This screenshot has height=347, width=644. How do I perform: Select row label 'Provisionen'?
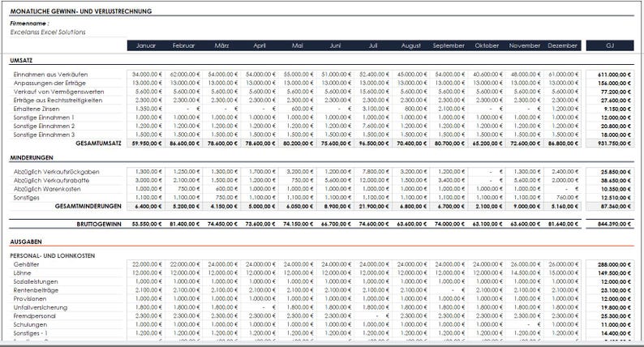(x=29, y=299)
